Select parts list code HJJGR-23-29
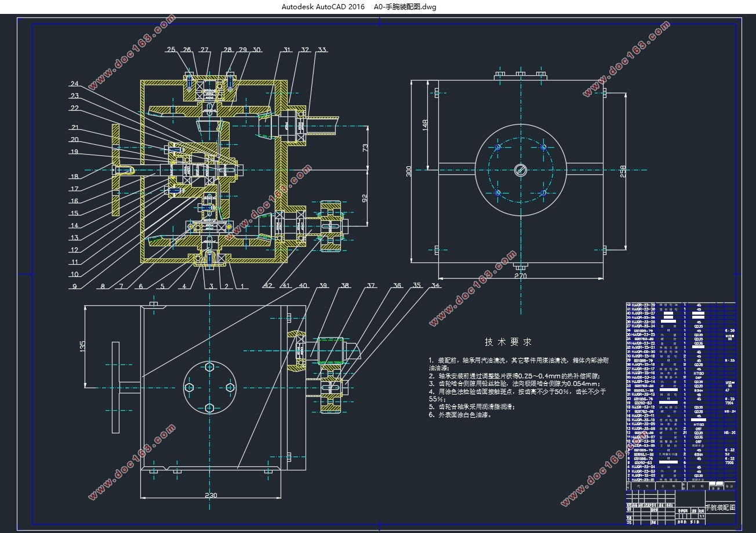 [x=643, y=305]
